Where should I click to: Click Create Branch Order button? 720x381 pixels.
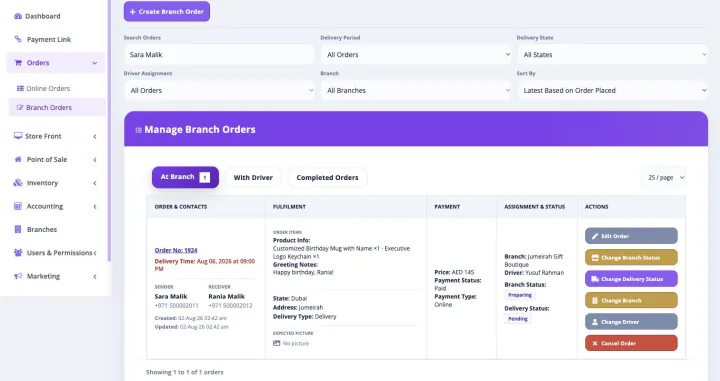[167, 11]
